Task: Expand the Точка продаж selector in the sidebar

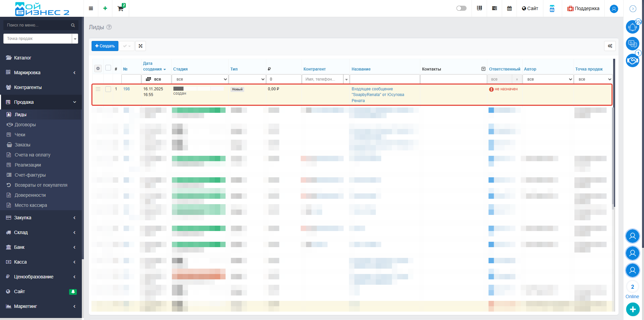Action: click(75, 39)
